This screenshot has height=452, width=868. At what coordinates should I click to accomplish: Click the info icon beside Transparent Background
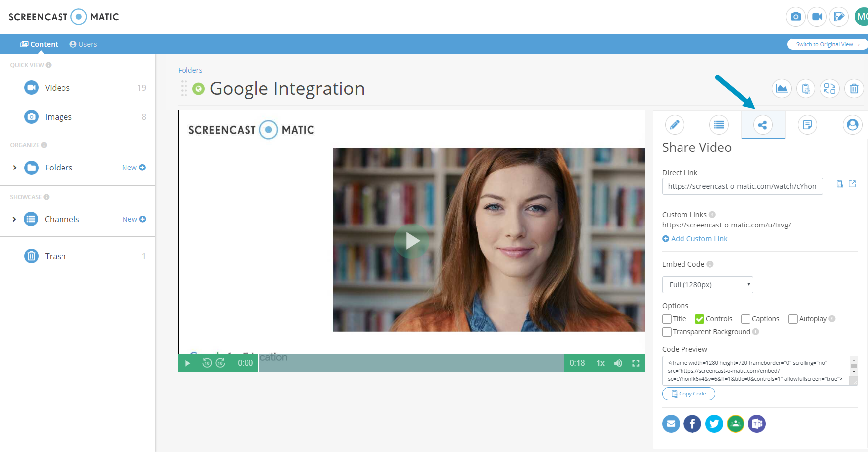(x=755, y=332)
